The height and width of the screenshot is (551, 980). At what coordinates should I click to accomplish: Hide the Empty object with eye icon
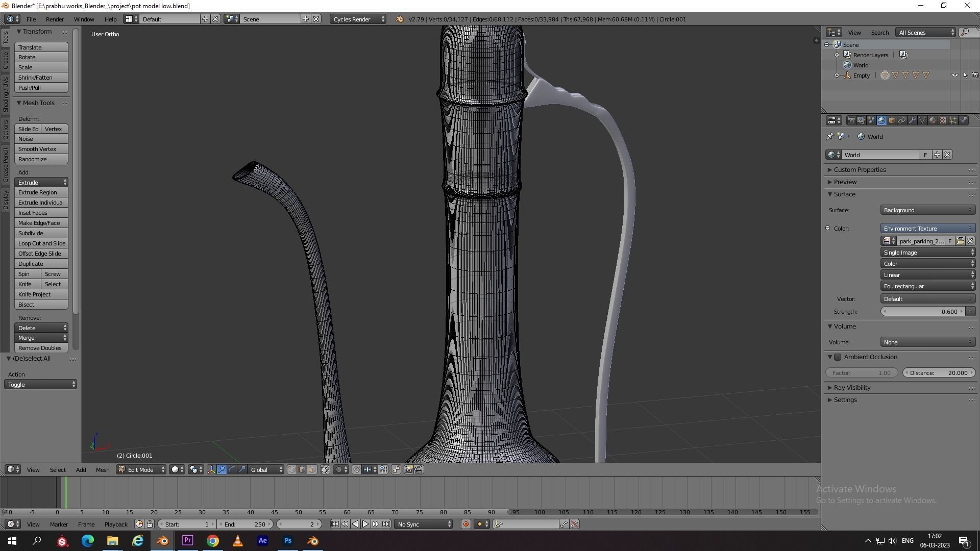954,75
